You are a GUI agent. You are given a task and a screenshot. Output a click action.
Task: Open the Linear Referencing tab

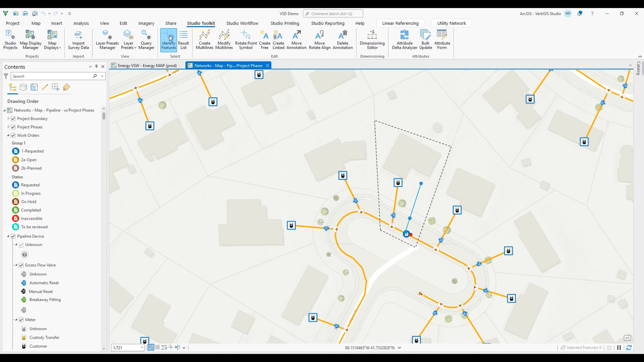pos(400,23)
